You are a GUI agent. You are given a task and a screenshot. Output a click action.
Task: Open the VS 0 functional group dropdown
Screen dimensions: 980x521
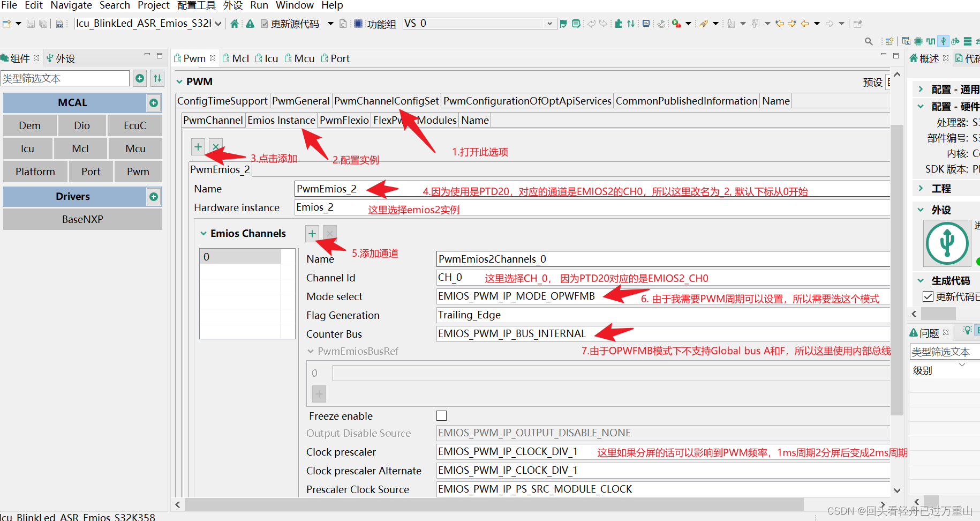549,23
